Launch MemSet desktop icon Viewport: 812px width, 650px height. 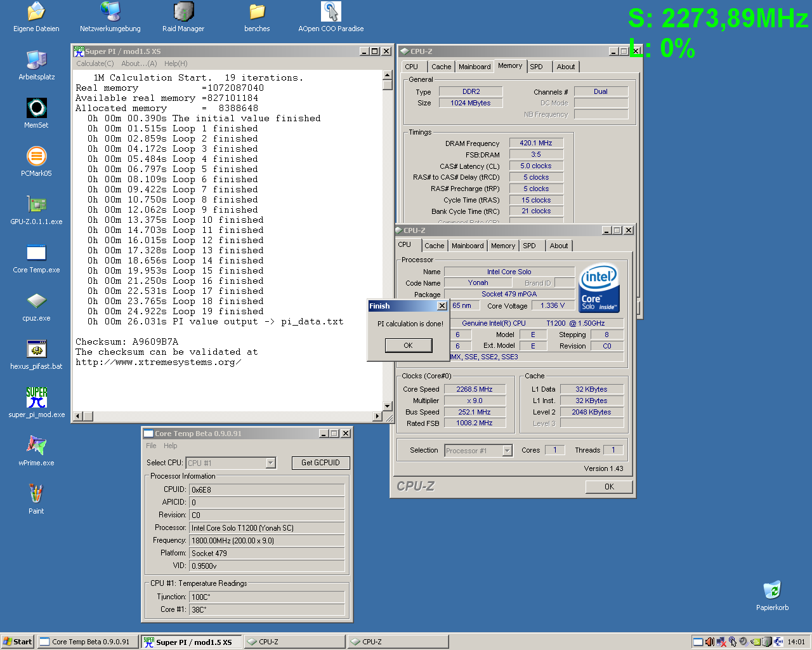[36, 114]
